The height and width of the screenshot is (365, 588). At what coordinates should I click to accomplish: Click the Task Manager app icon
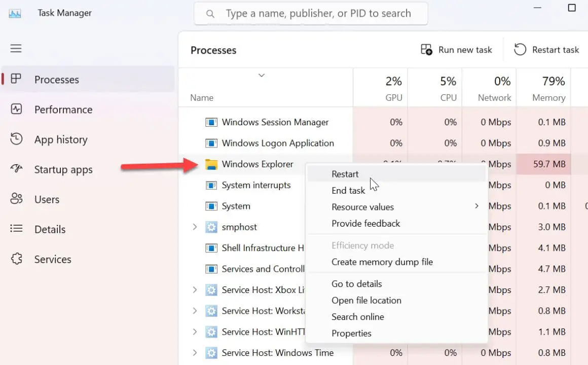tap(15, 14)
